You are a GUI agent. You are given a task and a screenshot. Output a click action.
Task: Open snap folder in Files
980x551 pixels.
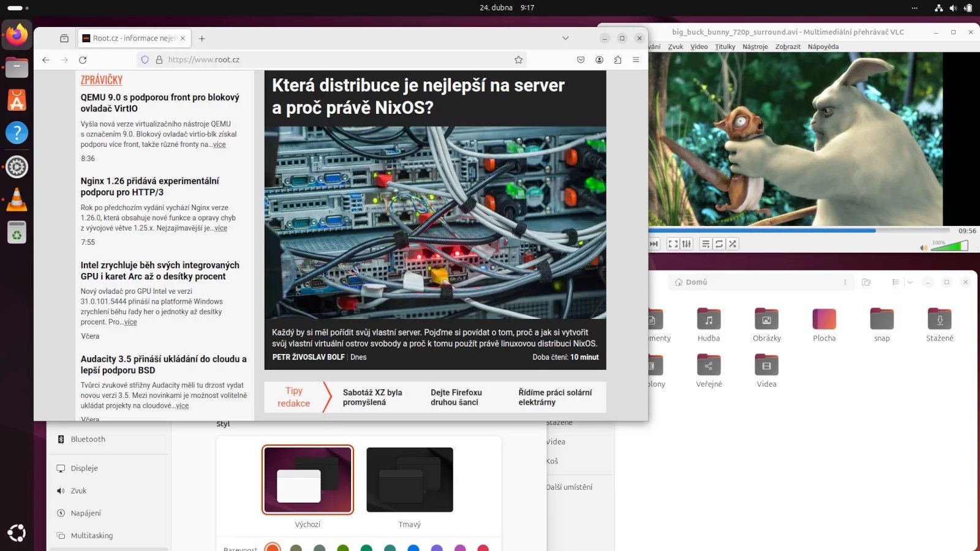(881, 324)
